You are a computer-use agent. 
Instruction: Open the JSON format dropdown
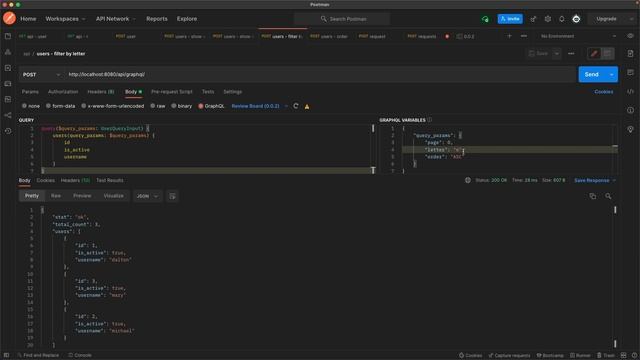pos(147,196)
